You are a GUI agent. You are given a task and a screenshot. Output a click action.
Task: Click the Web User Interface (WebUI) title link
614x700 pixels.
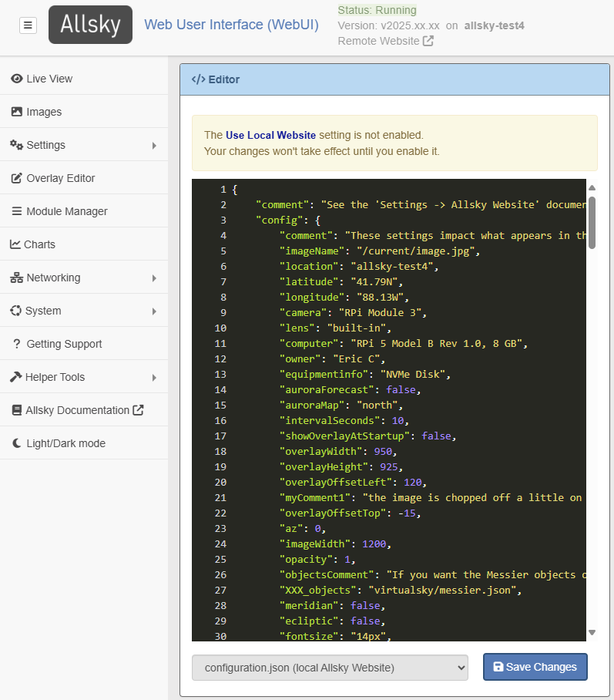coord(231,25)
